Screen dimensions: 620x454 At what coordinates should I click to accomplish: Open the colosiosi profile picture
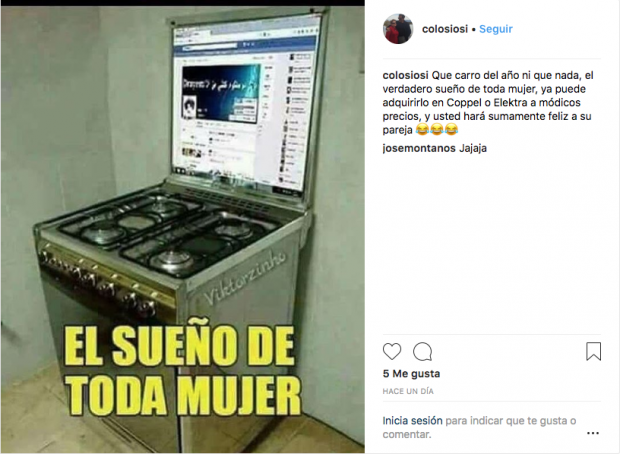point(398,29)
